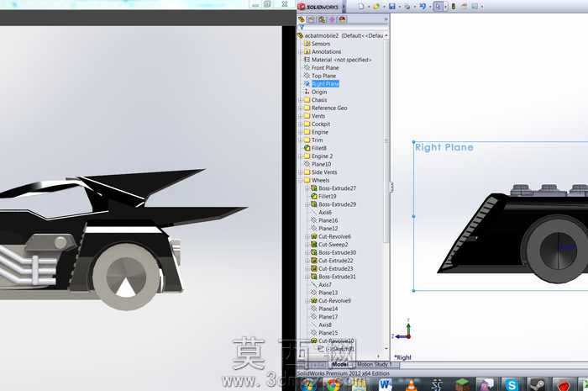Expand the Cockpit folder

301,124
